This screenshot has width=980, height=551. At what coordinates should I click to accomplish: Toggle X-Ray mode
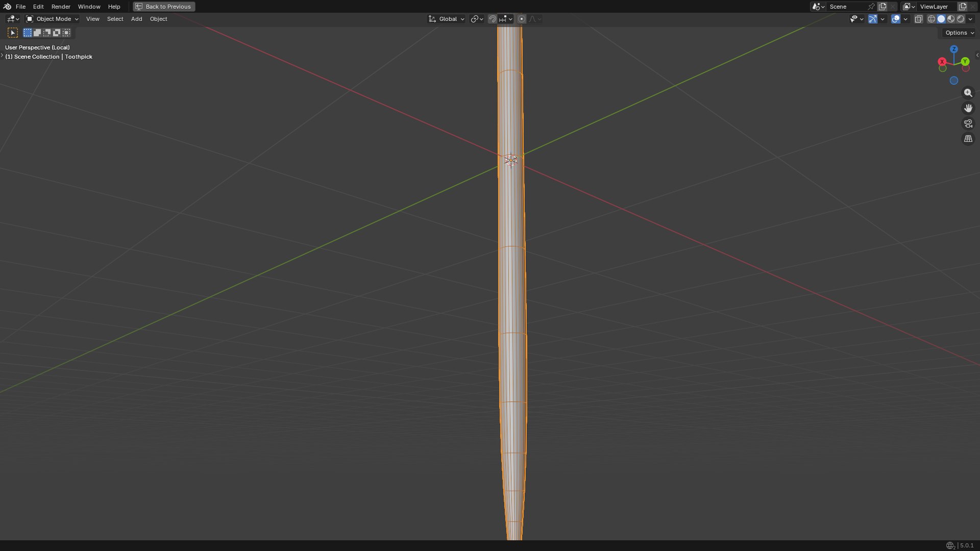pyautogui.click(x=918, y=19)
